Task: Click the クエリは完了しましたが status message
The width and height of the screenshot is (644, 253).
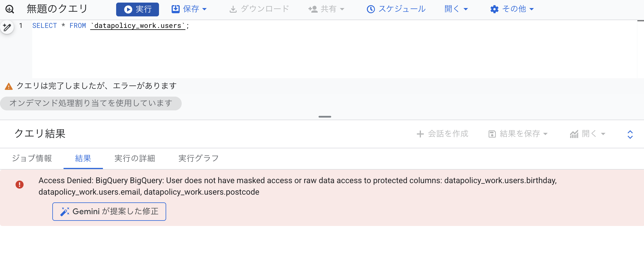Action: 97,86
